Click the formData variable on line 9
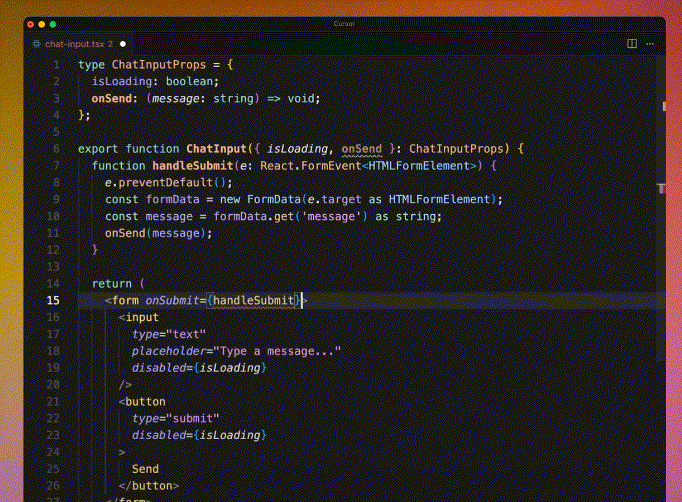 [x=173, y=200]
